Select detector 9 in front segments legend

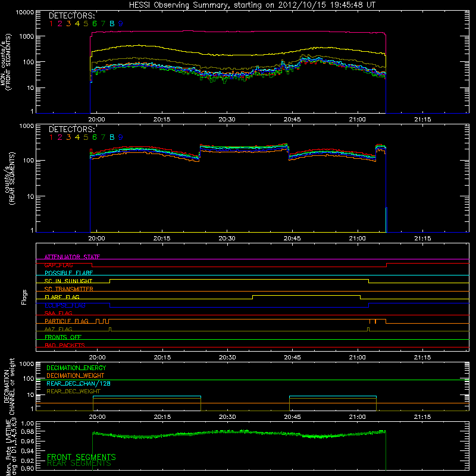click(x=121, y=24)
